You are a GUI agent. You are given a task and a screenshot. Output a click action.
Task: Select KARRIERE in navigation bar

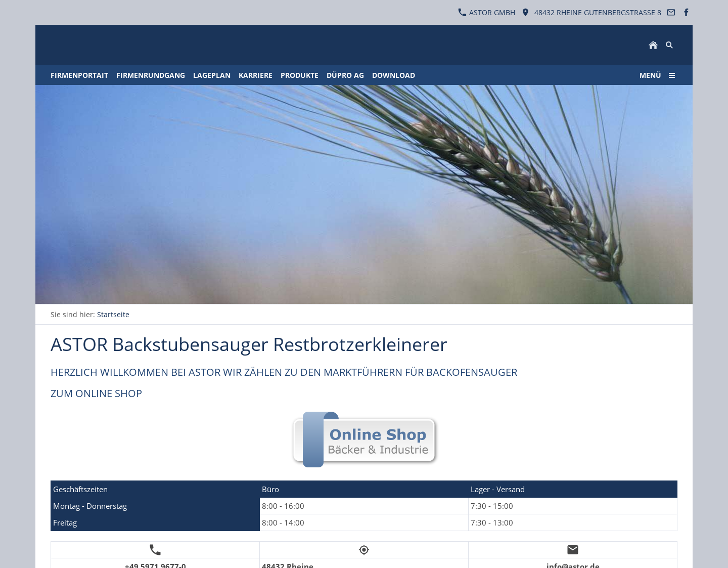[255, 75]
